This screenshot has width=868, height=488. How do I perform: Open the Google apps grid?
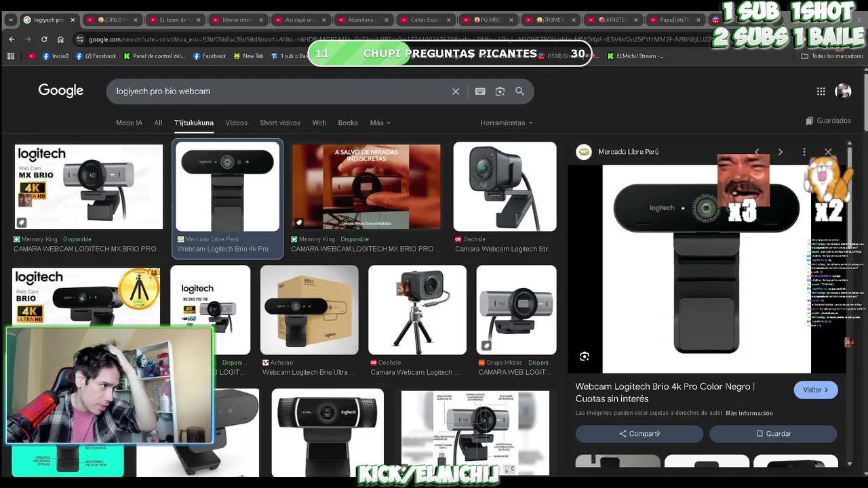tap(821, 91)
